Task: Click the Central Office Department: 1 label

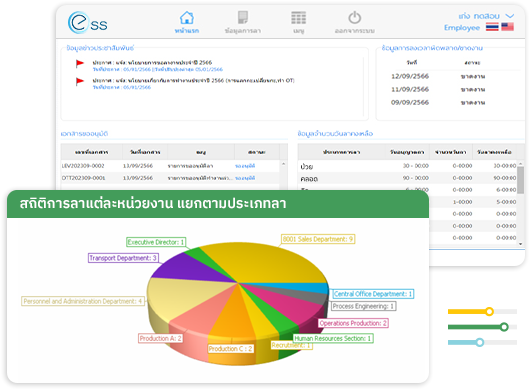Action: click(373, 294)
